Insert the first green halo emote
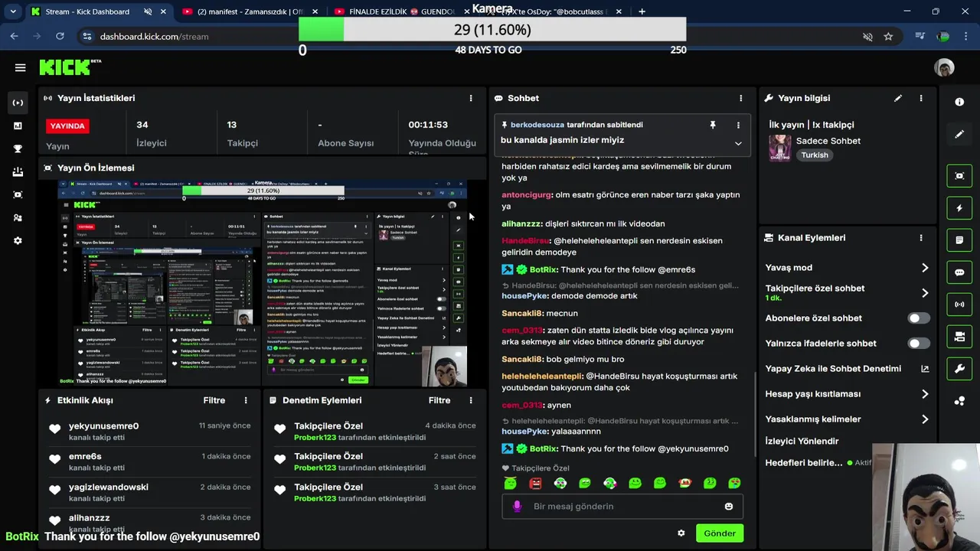Viewport: 980px width, 551px height. click(x=511, y=483)
